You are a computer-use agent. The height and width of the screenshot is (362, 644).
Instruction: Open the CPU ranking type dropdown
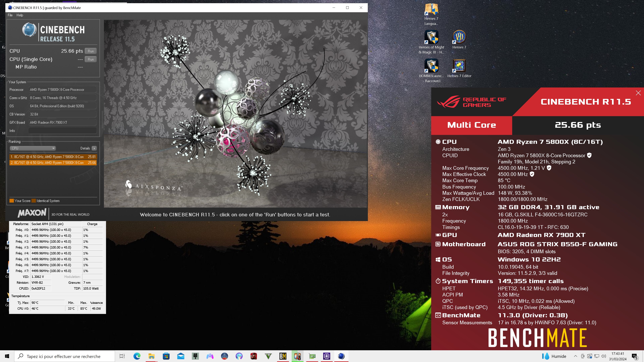pos(33,148)
